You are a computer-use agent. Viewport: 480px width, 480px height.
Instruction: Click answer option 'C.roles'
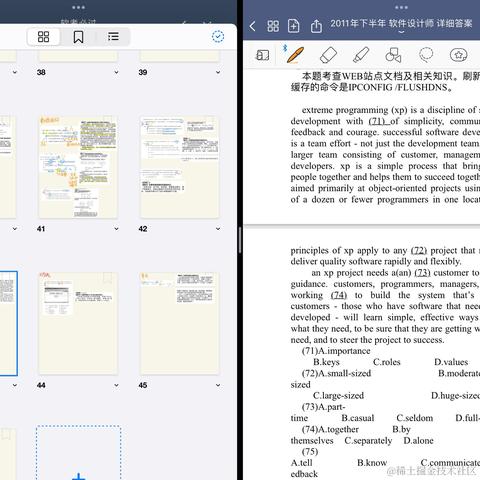(x=387, y=362)
